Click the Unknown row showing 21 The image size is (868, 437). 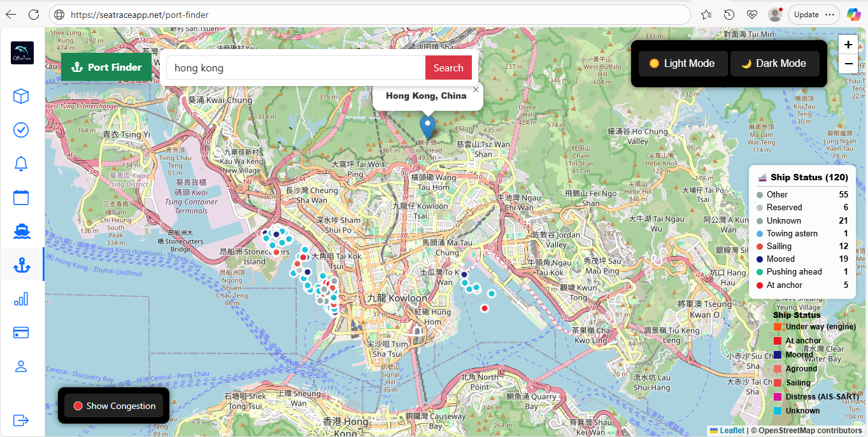(802, 220)
